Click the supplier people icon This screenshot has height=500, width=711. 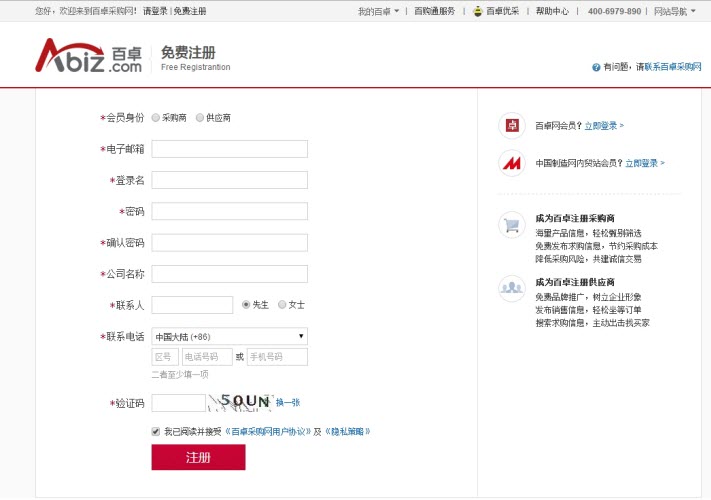(x=512, y=288)
